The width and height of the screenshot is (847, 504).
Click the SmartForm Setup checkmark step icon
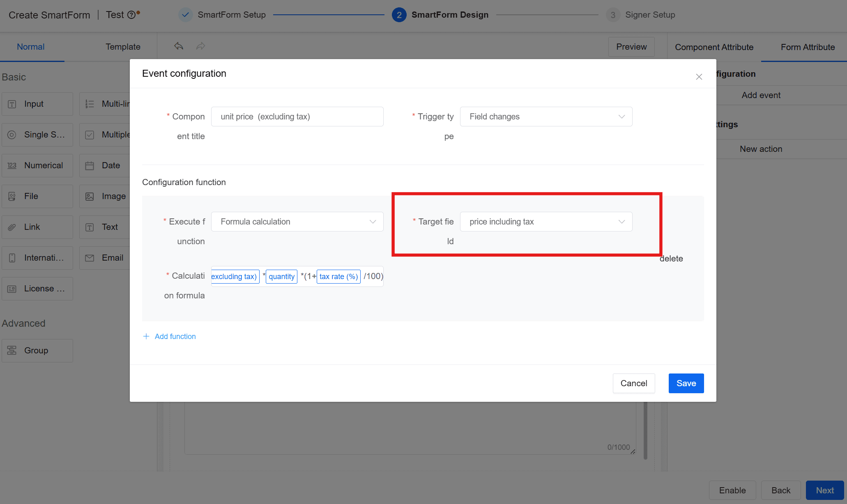tap(186, 15)
